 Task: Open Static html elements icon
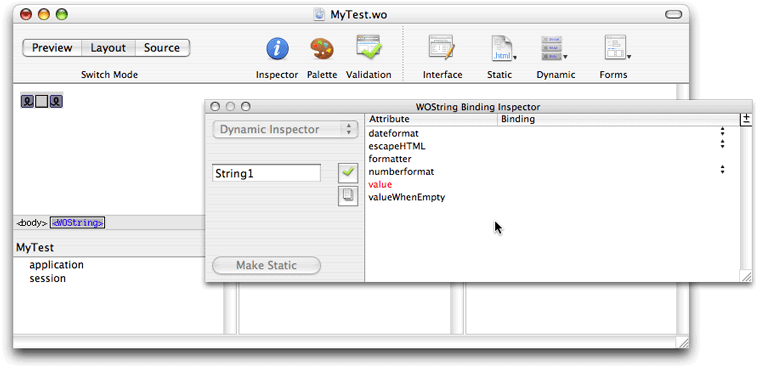point(503,48)
